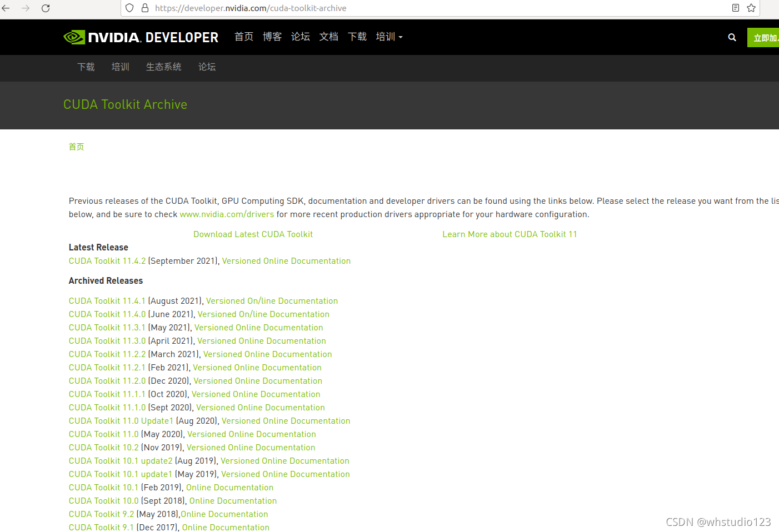Screen dimensions: 779x532
Task: Open documentation for CUDA 10.1 update2
Action: pos(285,461)
